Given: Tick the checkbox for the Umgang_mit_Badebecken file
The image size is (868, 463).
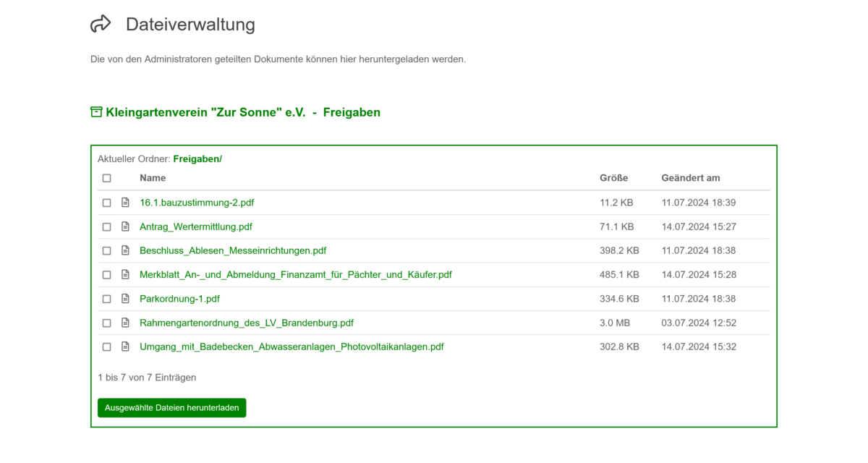Looking at the screenshot, I should pos(106,347).
